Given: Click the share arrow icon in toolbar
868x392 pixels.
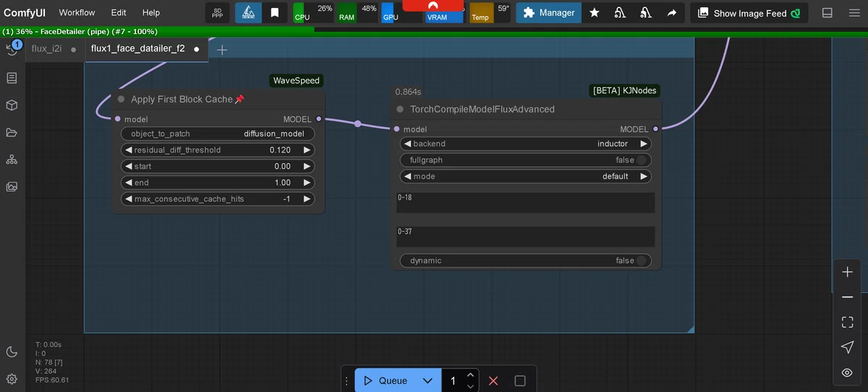Looking at the screenshot, I should (672, 12).
